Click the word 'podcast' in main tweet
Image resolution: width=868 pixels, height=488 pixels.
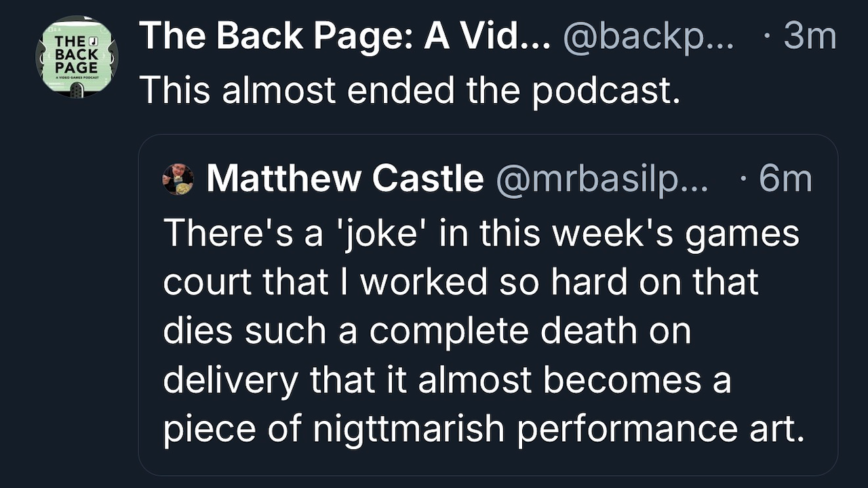[x=604, y=89]
